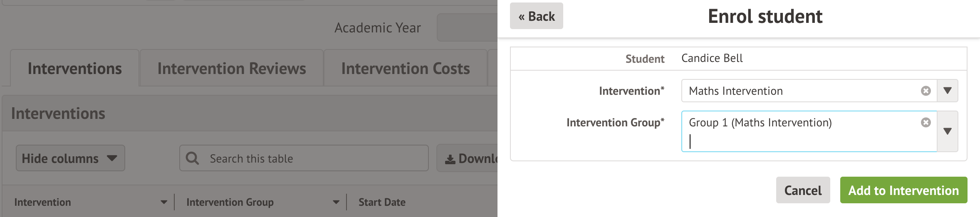This screenshot has width=980, height=217.
Task: Switch to the Interventions tab
Action: coord(75,69)
